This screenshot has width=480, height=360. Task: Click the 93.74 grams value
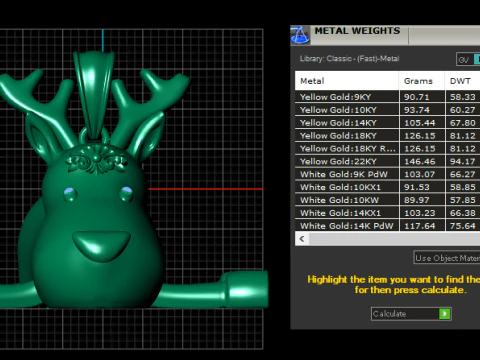pyautogui.click(x=417, y=110)
